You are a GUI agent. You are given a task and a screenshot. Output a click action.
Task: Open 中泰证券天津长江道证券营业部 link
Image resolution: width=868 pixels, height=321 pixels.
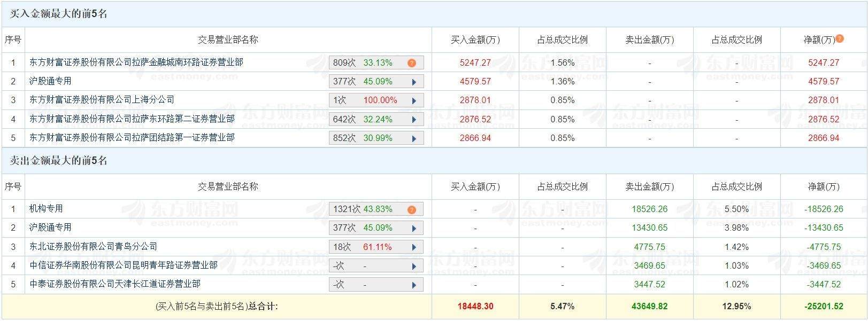coord(114,284)
